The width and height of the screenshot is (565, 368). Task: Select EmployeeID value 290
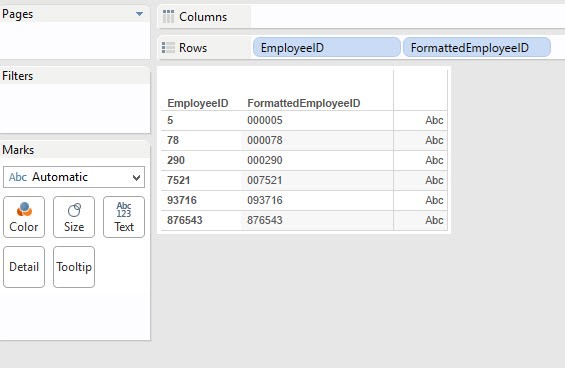[x=176, y=160]
